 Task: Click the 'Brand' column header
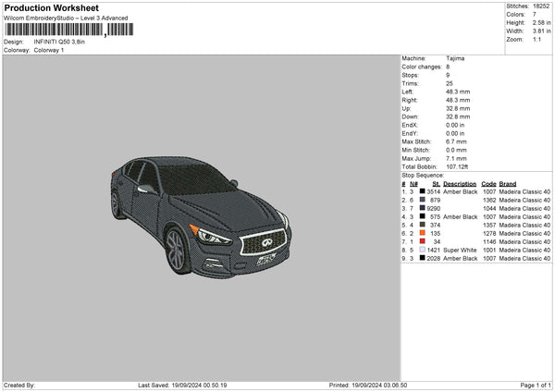508,184
